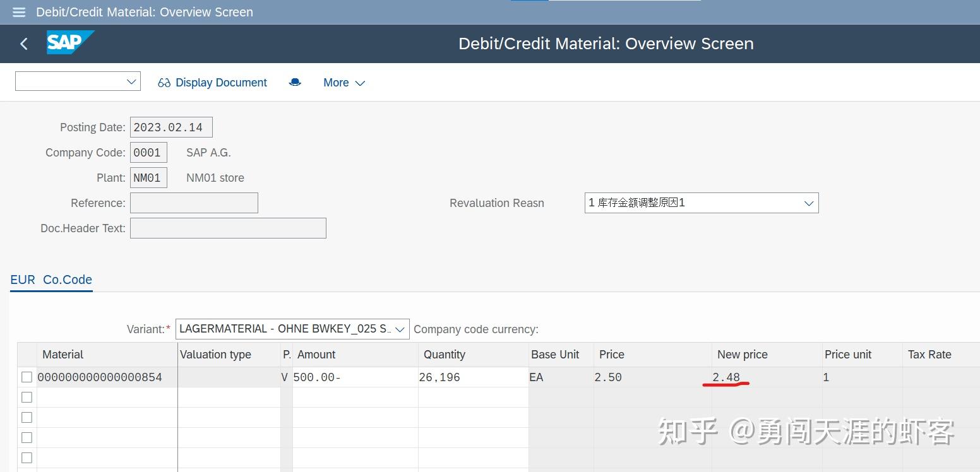Open GUI actions via the bowler hat icon
The height and width of the screenshot is (472, 980).
[295, 82]
